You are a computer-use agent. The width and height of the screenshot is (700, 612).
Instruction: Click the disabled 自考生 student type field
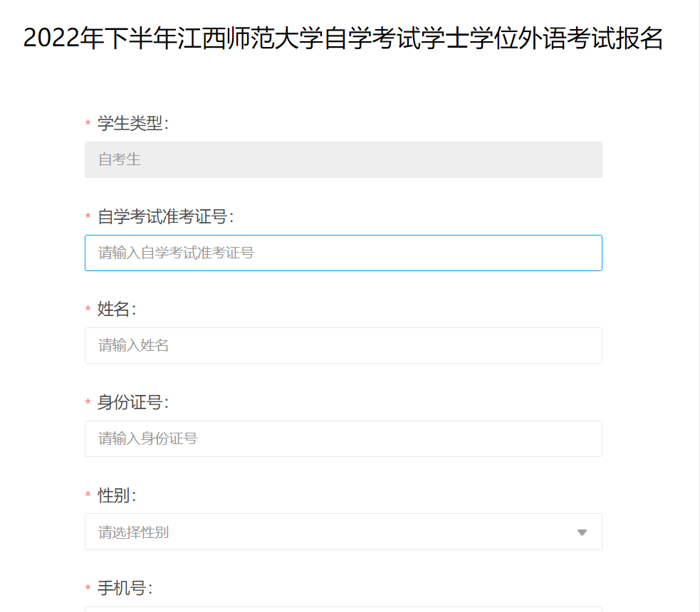point(343,159)
